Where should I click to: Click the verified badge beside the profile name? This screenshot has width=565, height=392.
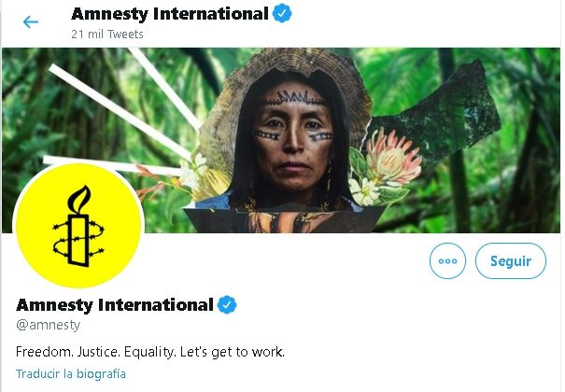(x=227, y=305)
